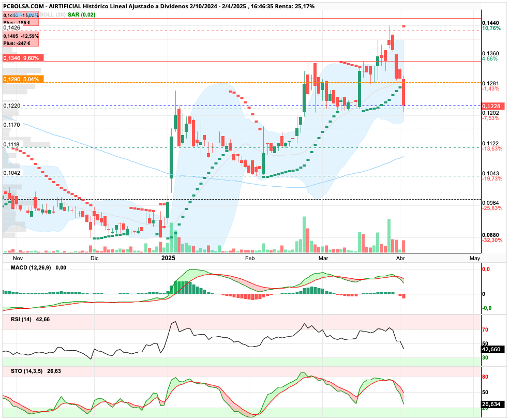Click the bold 2025 date axis label
This screenshot has width=509, height=420.
pos(168,258)
